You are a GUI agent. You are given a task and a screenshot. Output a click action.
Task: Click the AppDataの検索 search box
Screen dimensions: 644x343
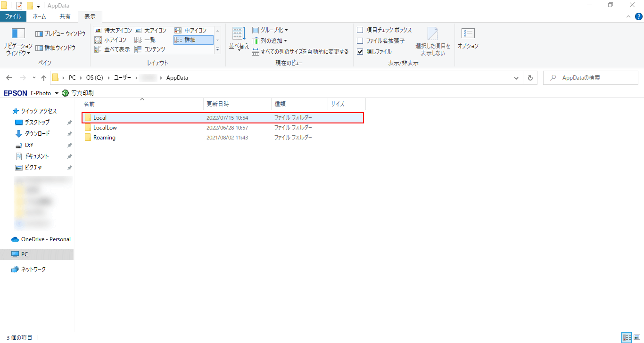pyautogui.click(x=591, y=78)
